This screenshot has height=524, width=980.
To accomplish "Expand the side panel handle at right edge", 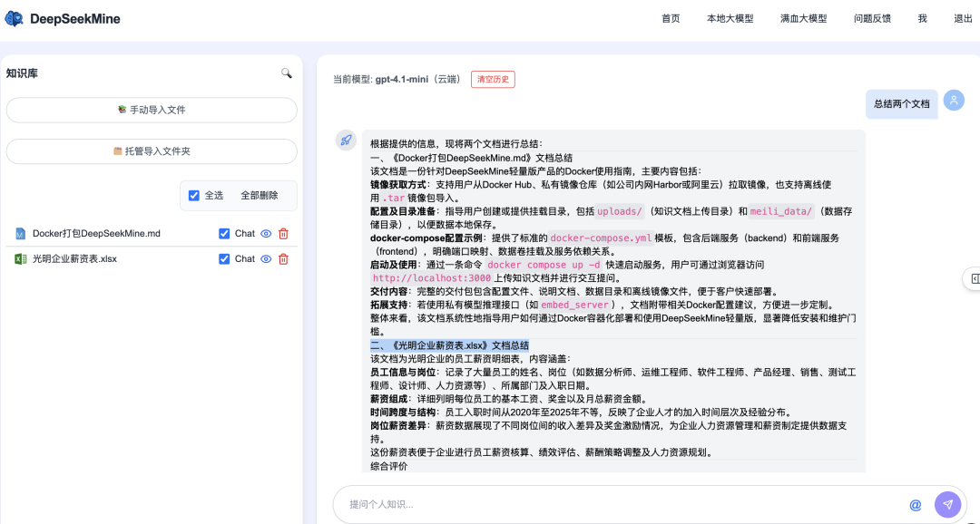I will [973, 278].
